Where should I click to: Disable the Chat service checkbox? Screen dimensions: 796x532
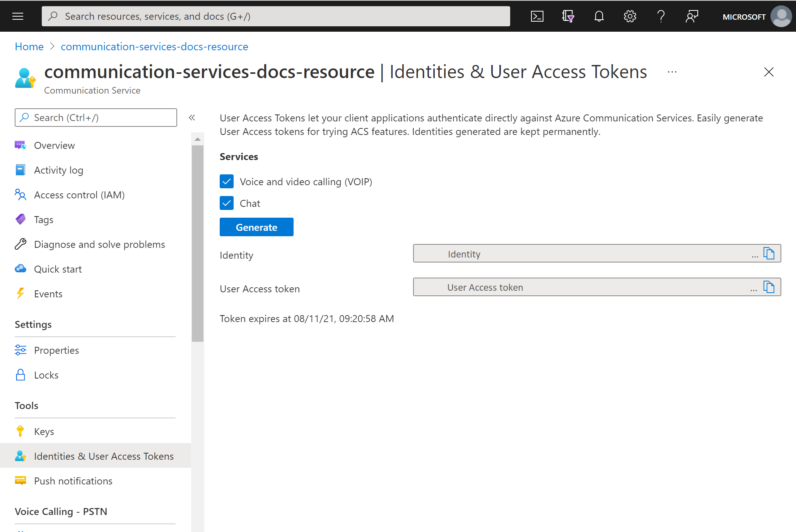point(227,204)
